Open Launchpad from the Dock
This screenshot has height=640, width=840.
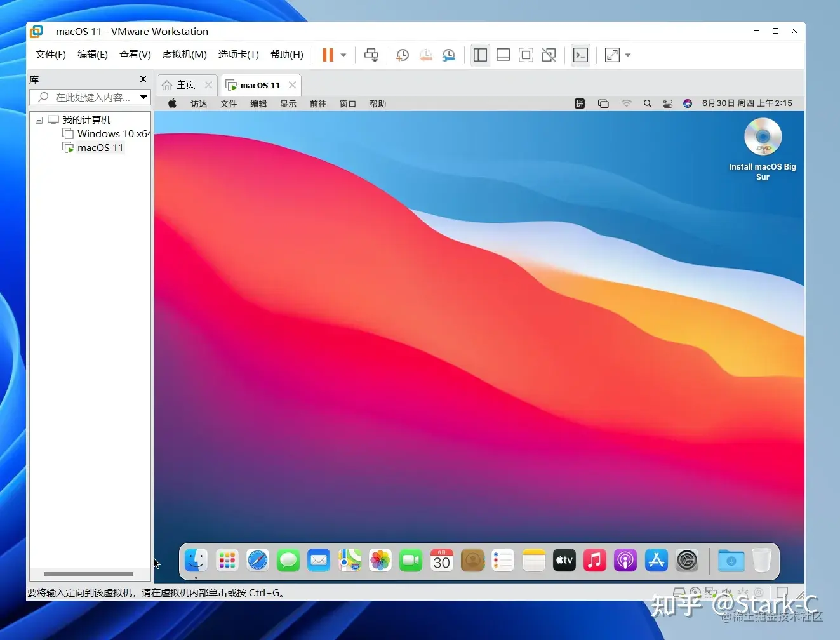pyautogui.click(x=227, y=560)
